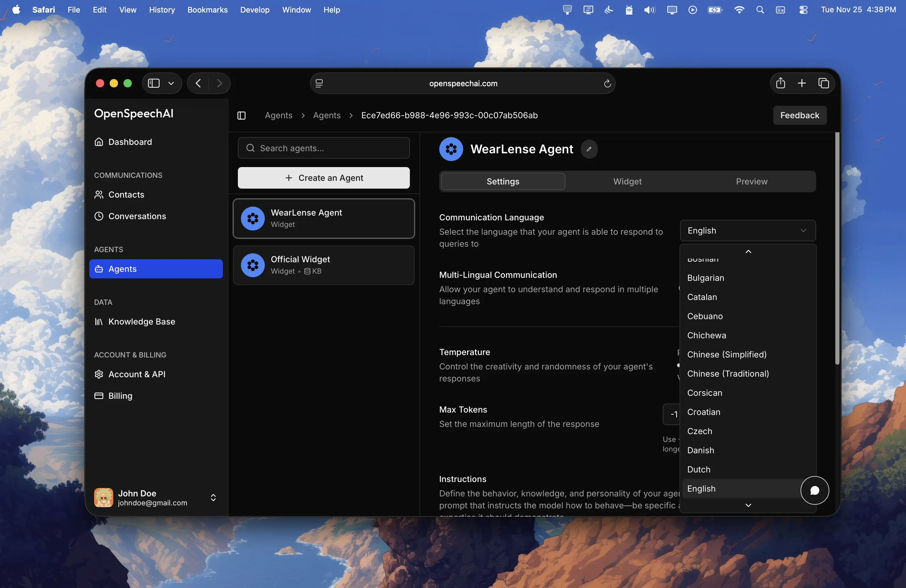Viewport: 906px width, 588px height.
Task: Select the Official Widget agent card
Action: pos(324,265)
